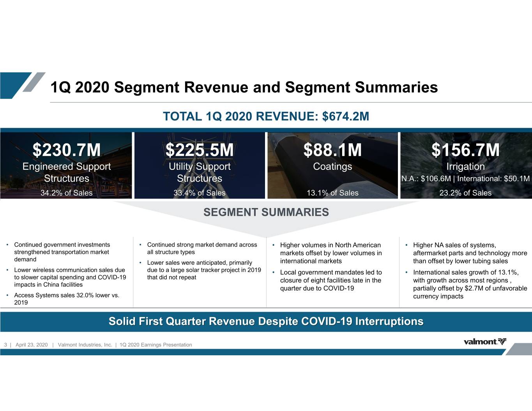Select the $230.7M Engineered Support Structures tile
Viewport: 532px width, 411px height.
66,165
